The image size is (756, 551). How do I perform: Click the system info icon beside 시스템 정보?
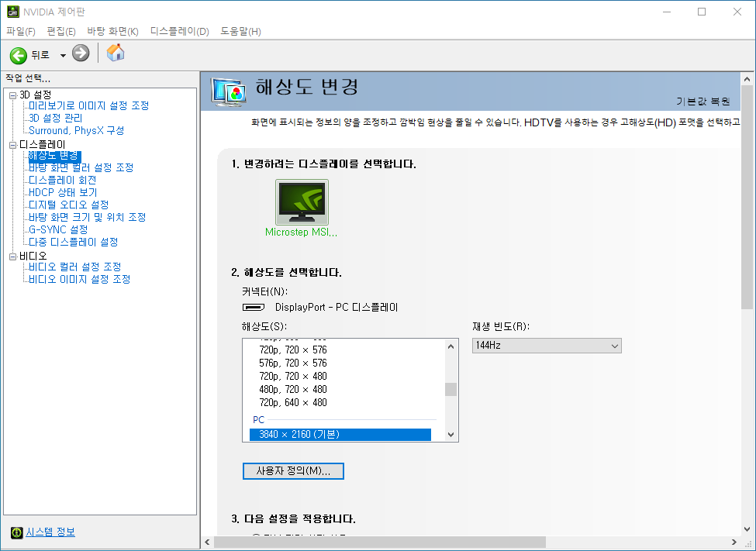pos(17,532)
